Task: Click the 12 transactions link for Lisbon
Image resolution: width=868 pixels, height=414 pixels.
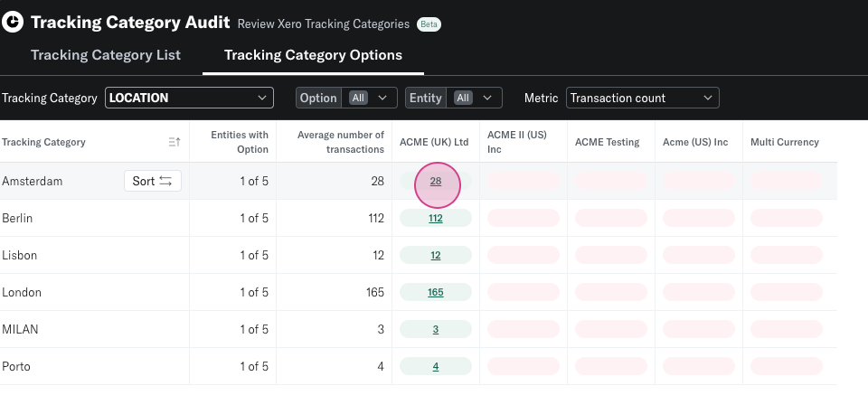Action: [436, 256]
